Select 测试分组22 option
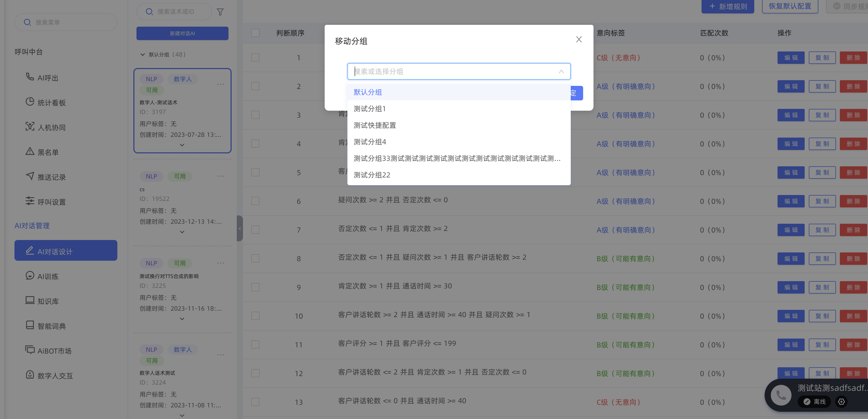 (x=459, y=175)
